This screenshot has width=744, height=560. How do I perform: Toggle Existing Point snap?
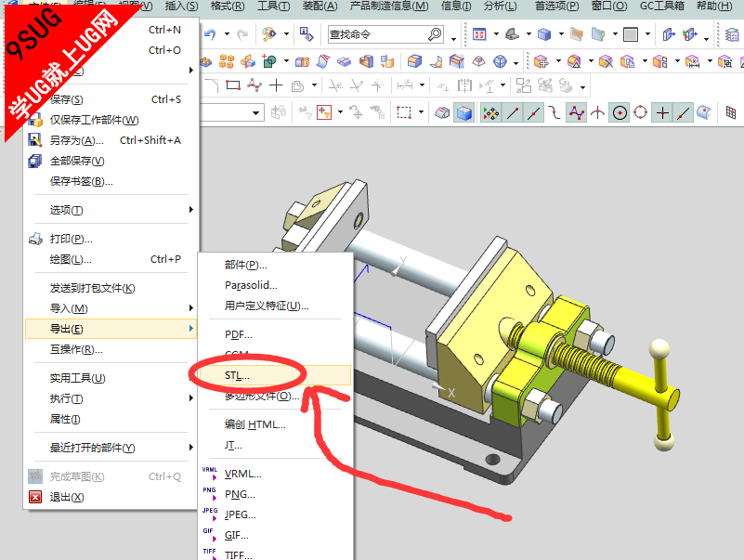point(662,113)
